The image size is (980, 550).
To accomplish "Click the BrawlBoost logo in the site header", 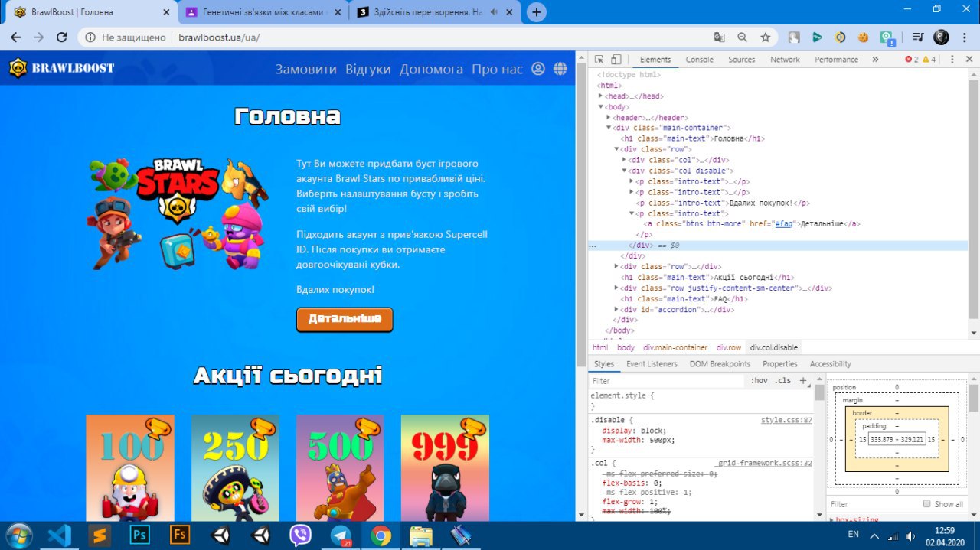I will pyautogui.click(x=61, y=68).
